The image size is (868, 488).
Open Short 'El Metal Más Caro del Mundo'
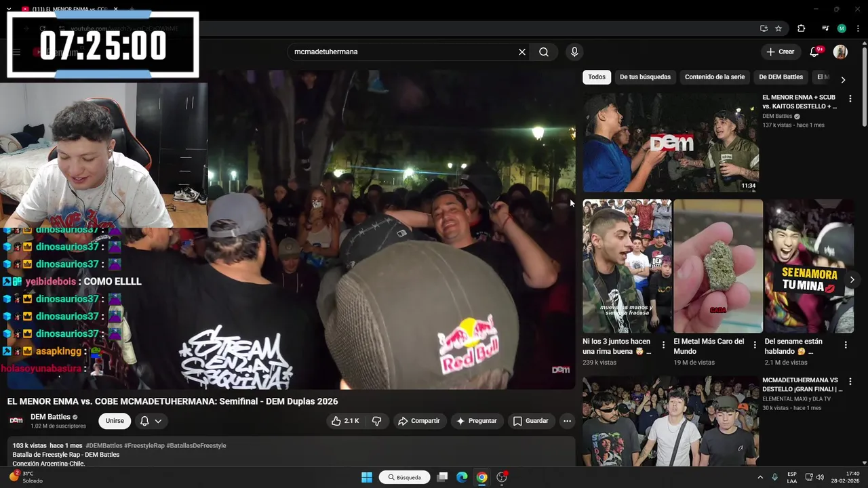(718, 266)
